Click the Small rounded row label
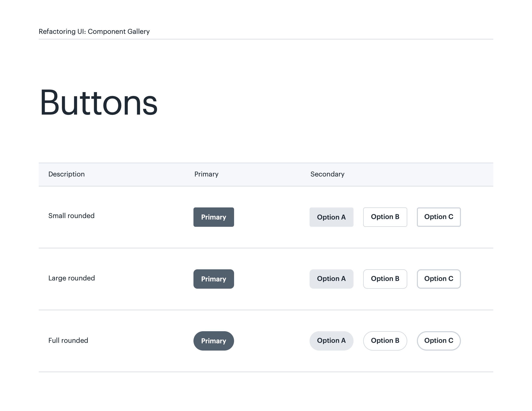Screen dimensions: 532x411 tap(71, 216)
